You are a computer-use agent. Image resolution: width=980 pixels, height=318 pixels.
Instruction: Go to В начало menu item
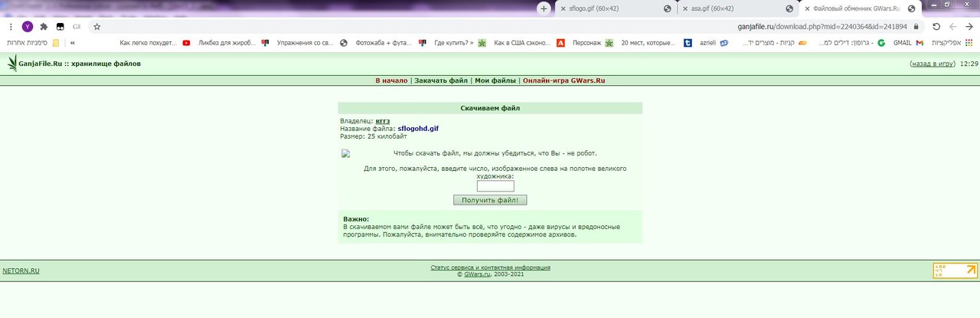tap(391, 80)
